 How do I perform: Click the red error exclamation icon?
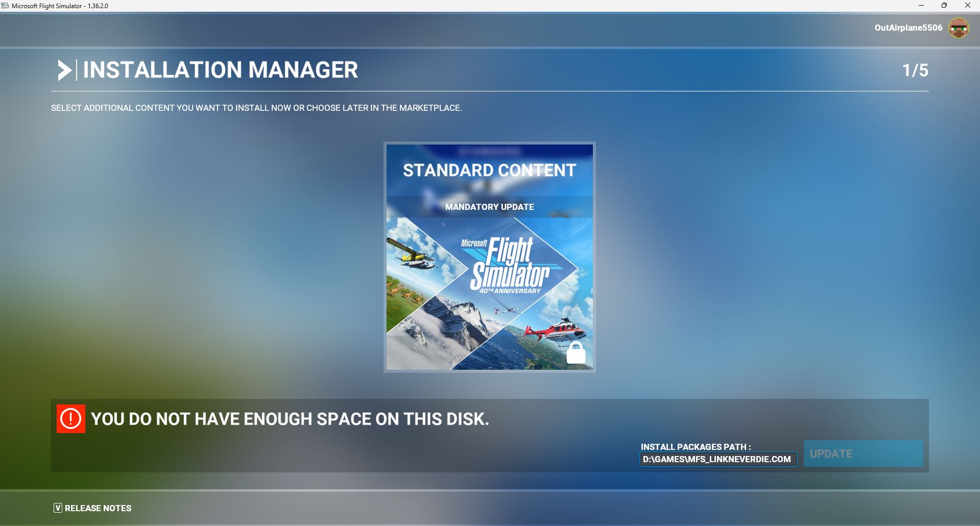71,419
